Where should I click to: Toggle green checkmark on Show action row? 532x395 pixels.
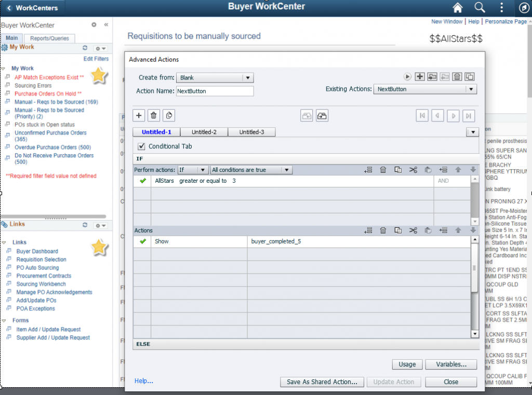tap(142, 241)
